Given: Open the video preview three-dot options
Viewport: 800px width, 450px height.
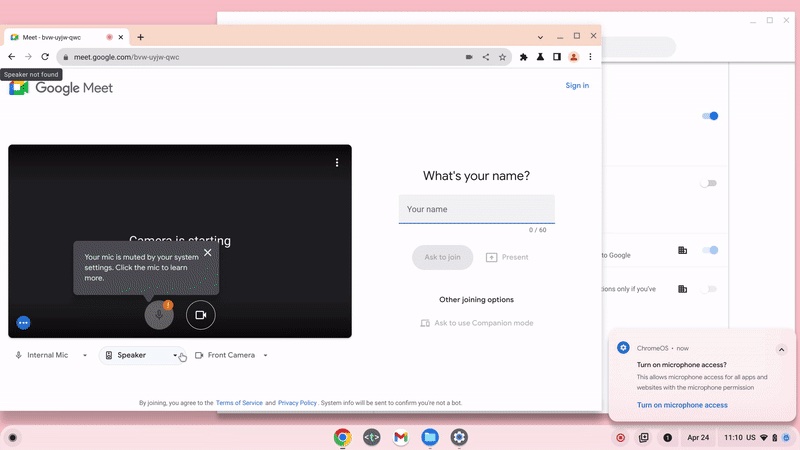Looking at the screenshot, I should point(337,163).
